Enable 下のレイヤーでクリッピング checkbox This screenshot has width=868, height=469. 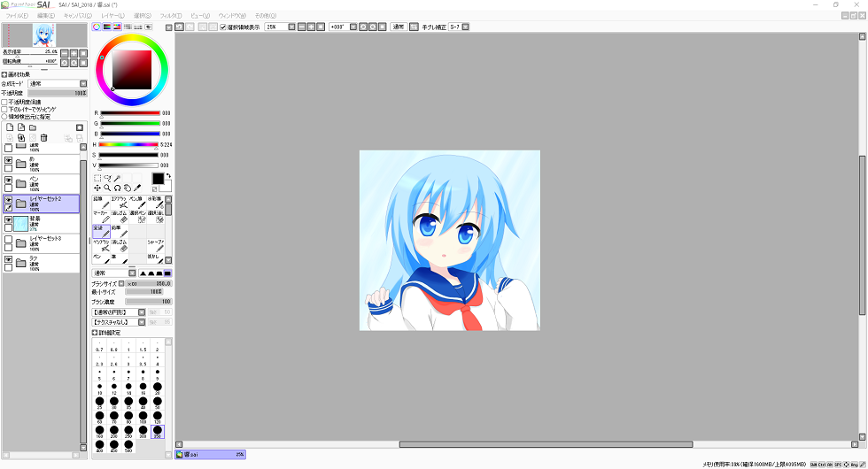click(4, 110)
